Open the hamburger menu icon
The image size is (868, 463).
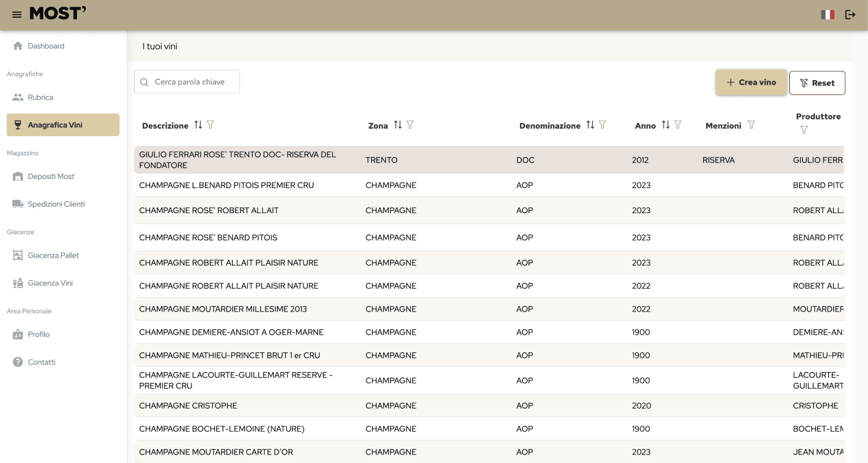pyautogui.click(x=17, y=15)
